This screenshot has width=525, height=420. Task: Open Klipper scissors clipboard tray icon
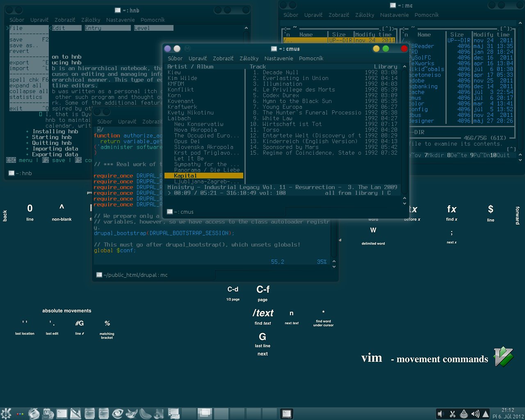click(x=452, y=414)
